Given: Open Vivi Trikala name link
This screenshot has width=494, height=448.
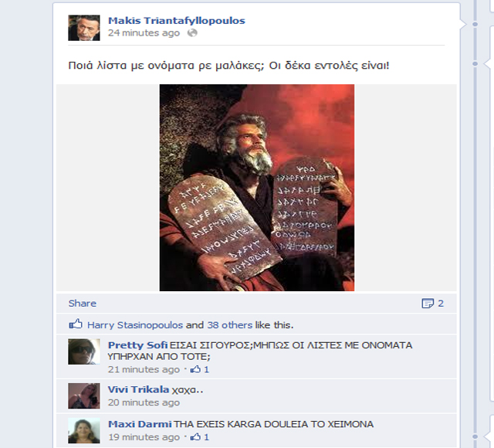Looking at the screenshot, I should click(x=138, y=389).
